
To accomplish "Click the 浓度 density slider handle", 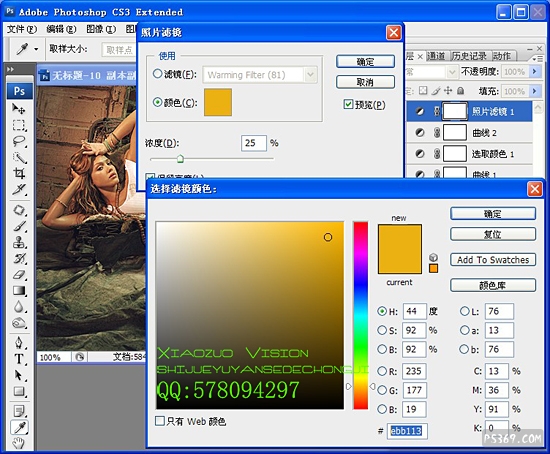I will tap(180, 159).
